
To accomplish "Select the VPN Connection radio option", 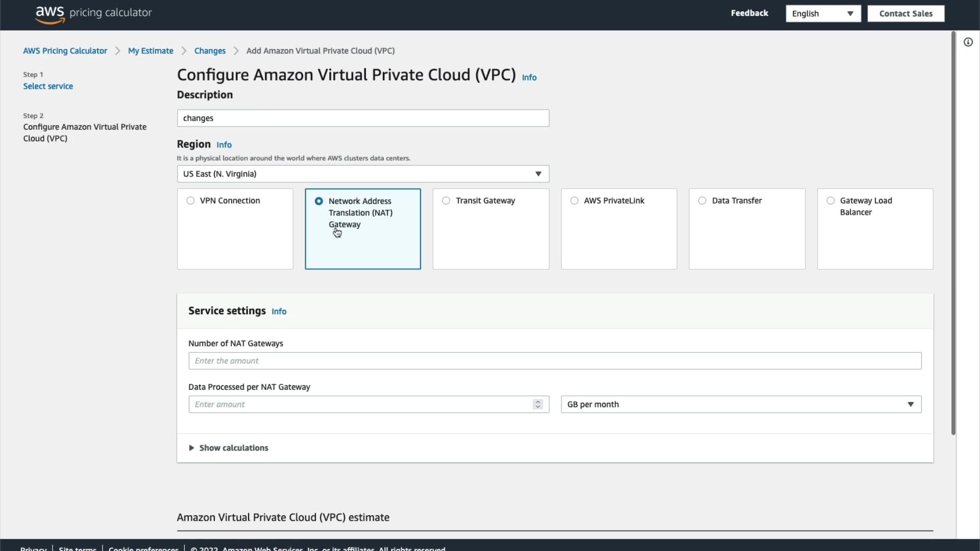I will click(x=190, y=201).
